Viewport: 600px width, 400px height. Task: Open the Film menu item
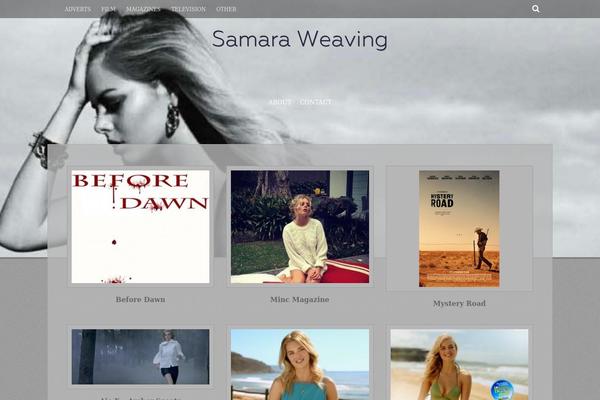(108, 9)
